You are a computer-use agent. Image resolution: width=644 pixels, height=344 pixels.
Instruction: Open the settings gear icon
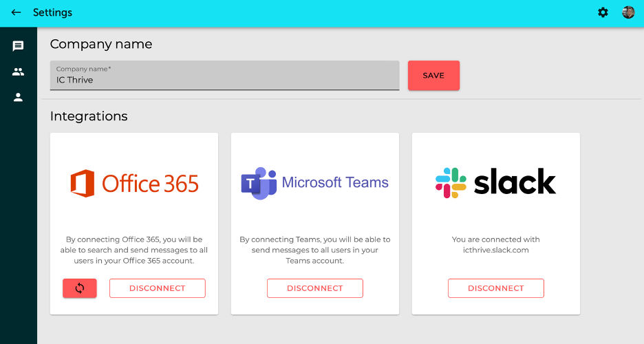point(603,12)
